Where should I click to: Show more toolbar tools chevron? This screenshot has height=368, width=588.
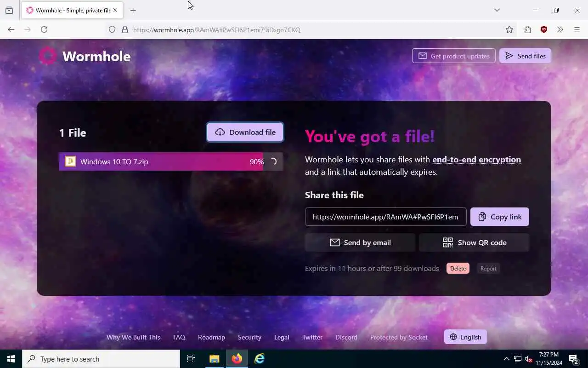tap(560, 29)
